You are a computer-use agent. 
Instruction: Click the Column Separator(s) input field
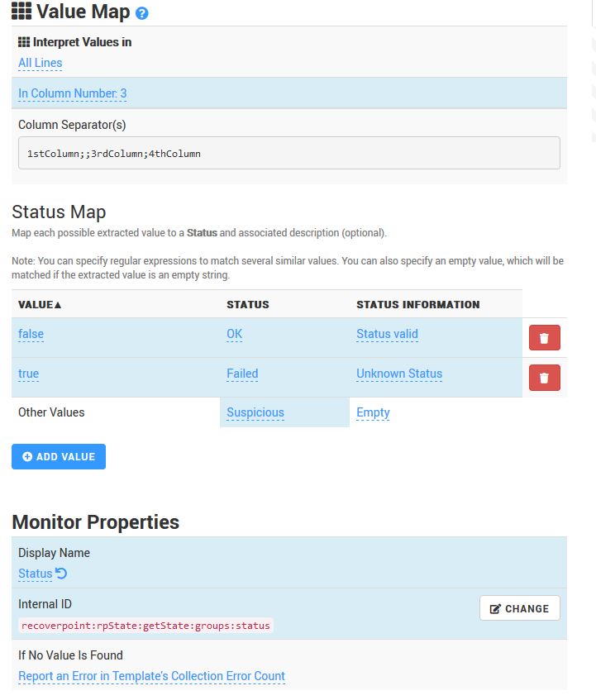click(x=288, y=154)
